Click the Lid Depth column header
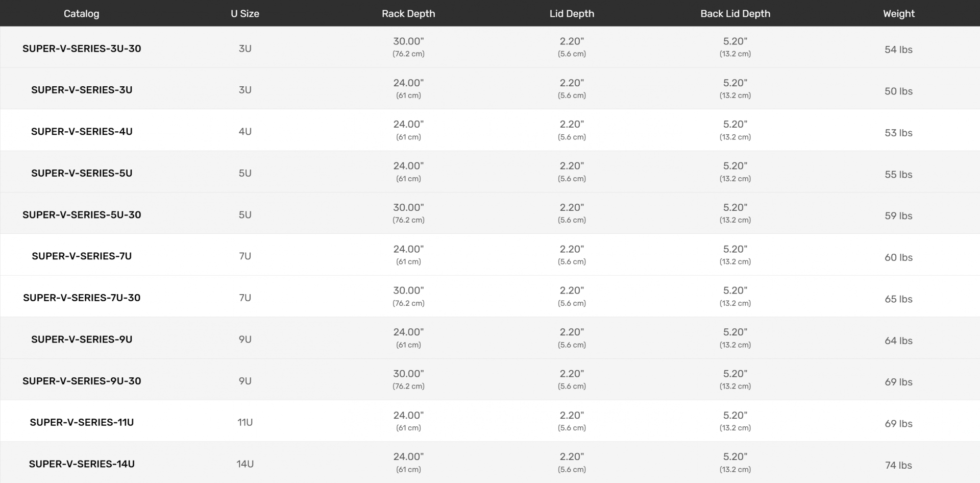The height and width of the screenshot is (483, 980). 572,14
